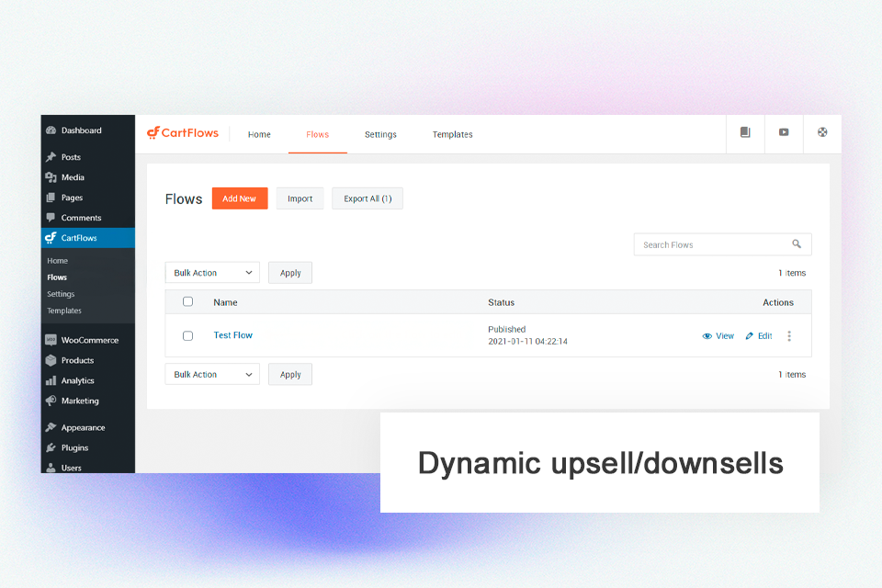The width and height of the screenshot is (882, 588).
Task: Click the Export All (1) button
Action: 367,198
